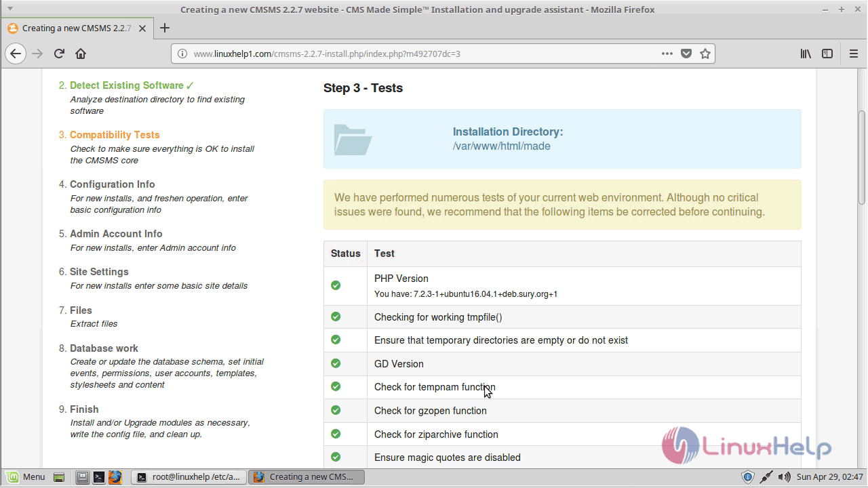Open the network connection tray icon
The image size is (868, 488).
(766, 477)
